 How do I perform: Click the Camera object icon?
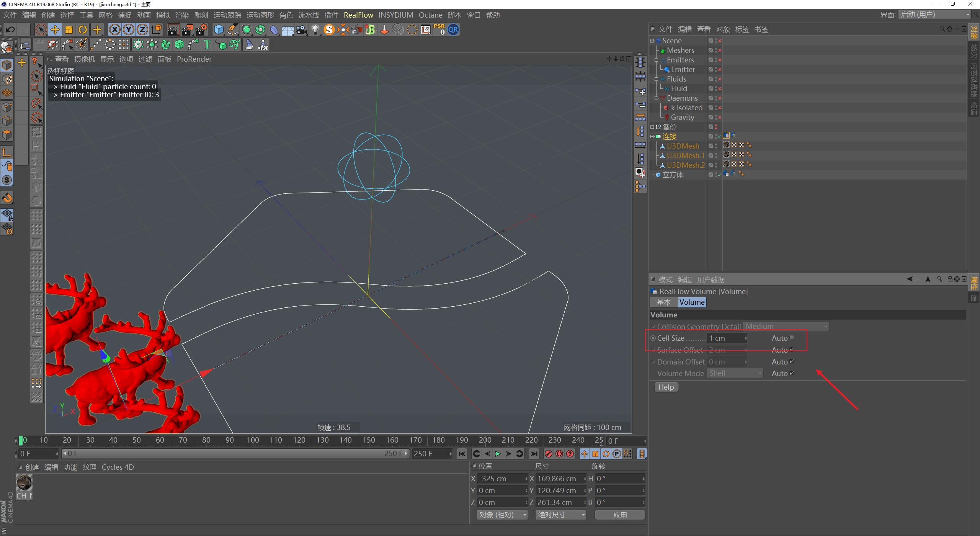coord(302,29)
